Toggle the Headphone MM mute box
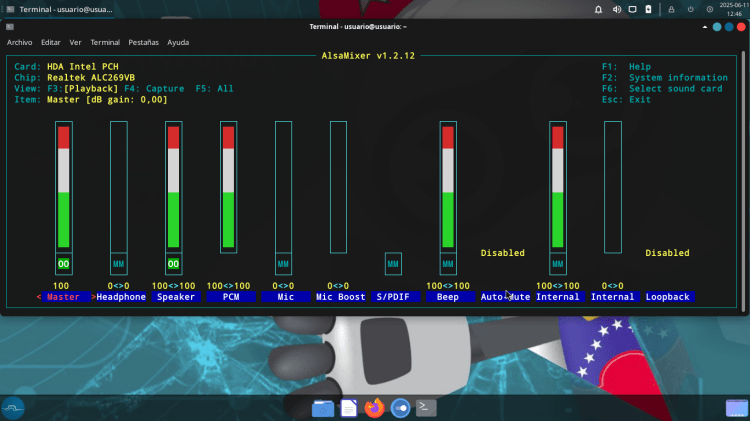This screenshot has width=750, height=421. (x=118, y=264)
